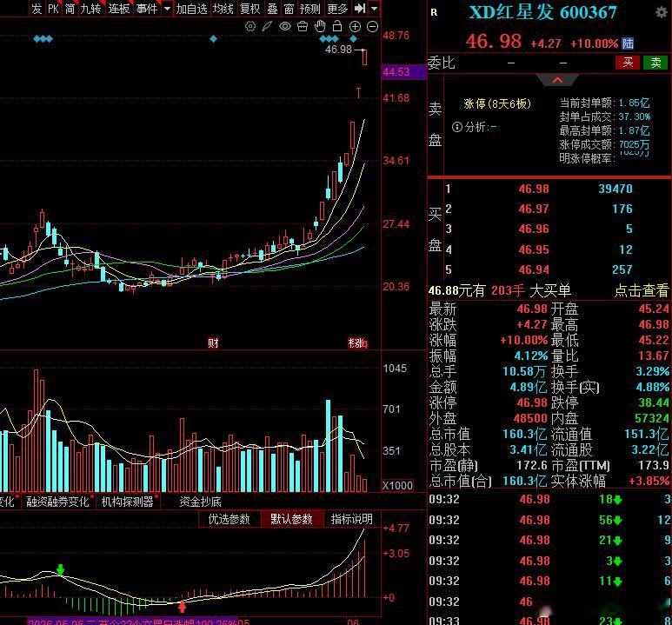Click the X1000 volume scale label

[x=397, y=485]
